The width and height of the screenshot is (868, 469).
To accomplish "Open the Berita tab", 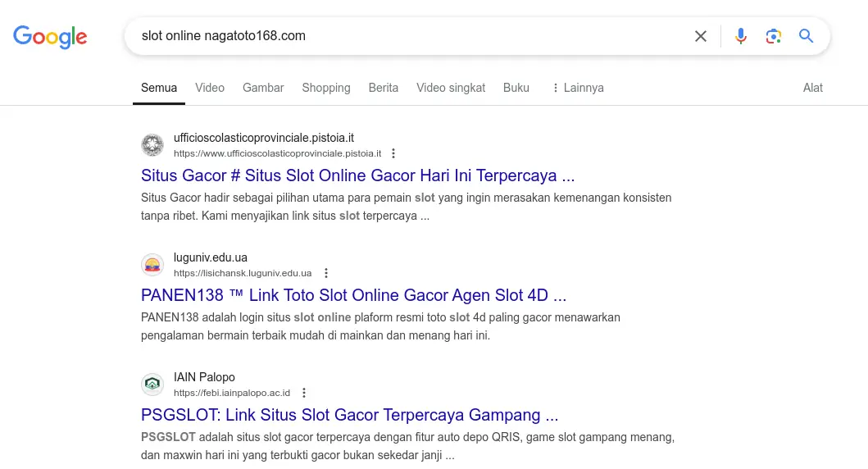I will click(x=383, y=88).
